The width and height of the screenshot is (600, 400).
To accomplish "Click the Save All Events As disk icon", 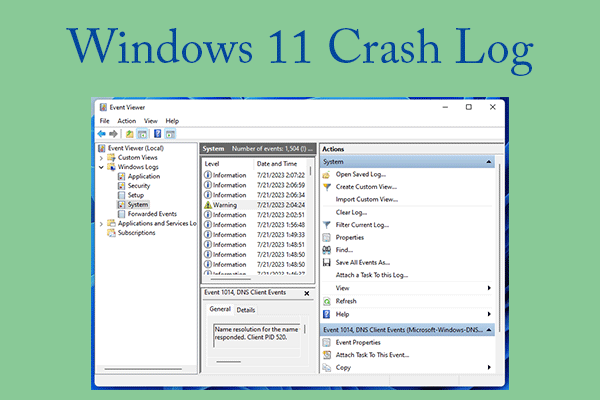I will (326, 262).
